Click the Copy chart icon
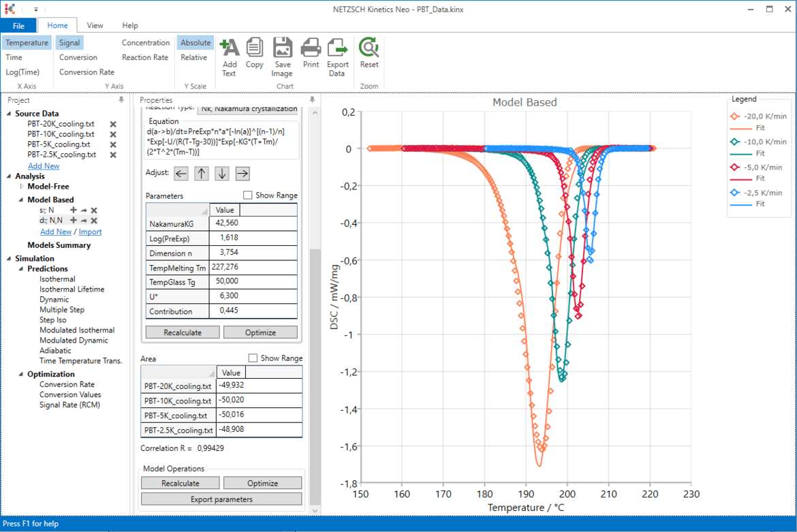The image size is (797, 532). 254,48
